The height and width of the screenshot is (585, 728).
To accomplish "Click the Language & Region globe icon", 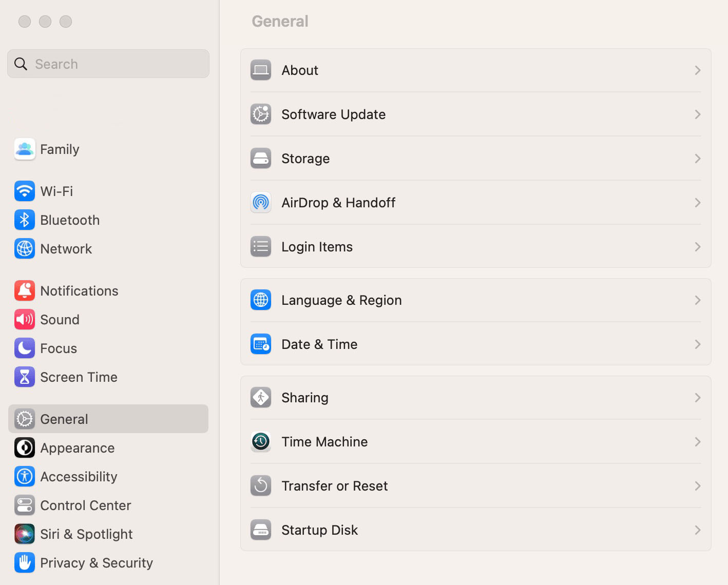I will click(261, 300).
